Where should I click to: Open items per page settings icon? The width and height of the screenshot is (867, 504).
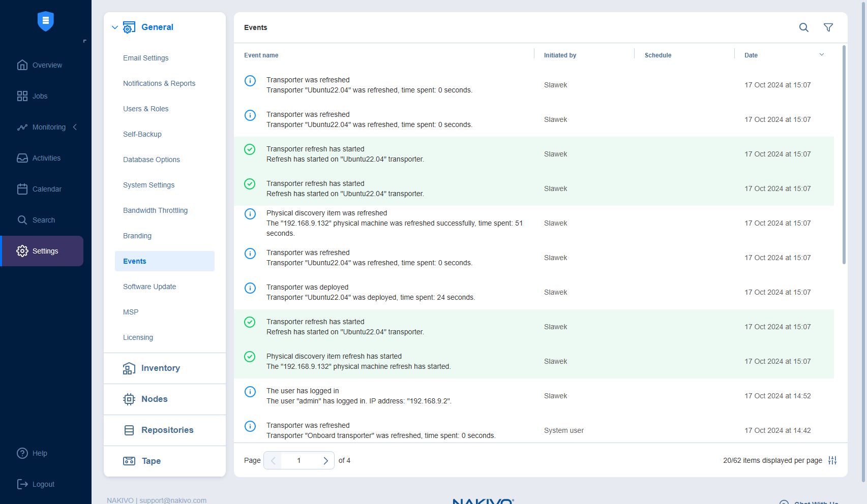pyautogui.click(x=832, y=460)
